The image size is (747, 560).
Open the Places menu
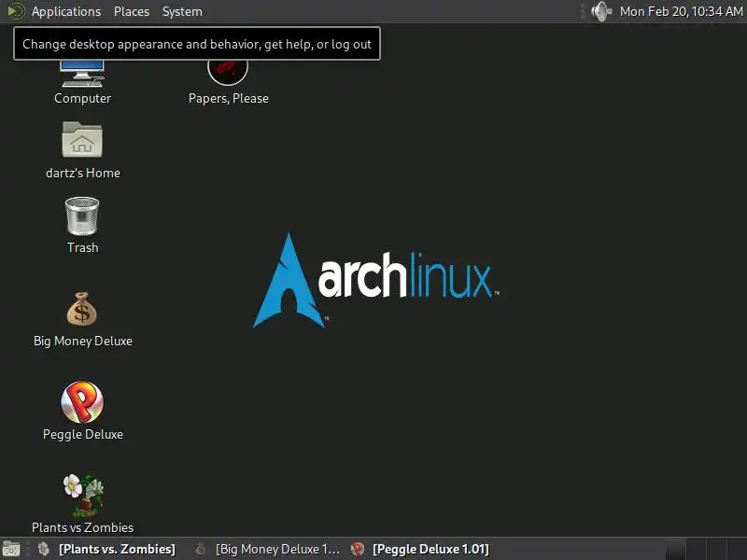pyautogui.click(x=132, y=11)
